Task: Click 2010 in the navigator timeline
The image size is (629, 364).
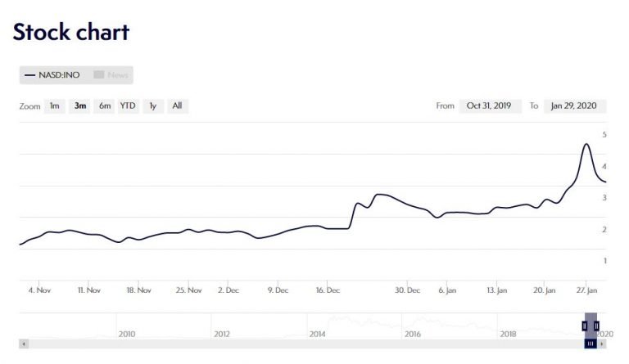Action: [127, 334]
